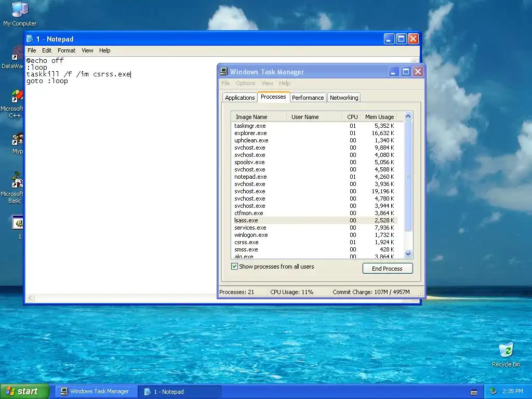532x399 pixels.
Task: Select the services.exe process
Action: [x=314, y=228]
